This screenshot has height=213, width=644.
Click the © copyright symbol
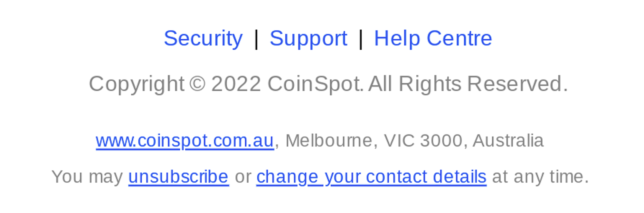[197, 84]
